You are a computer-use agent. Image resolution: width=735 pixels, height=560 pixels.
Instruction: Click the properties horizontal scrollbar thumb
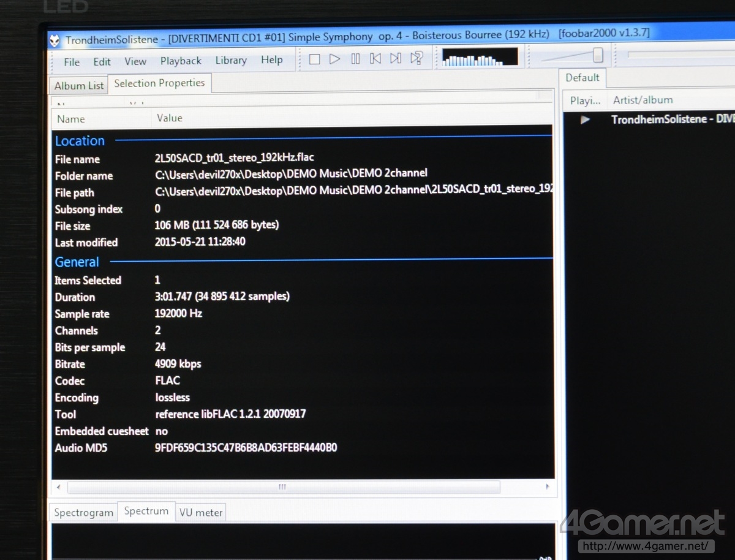(x=284, y=487)
